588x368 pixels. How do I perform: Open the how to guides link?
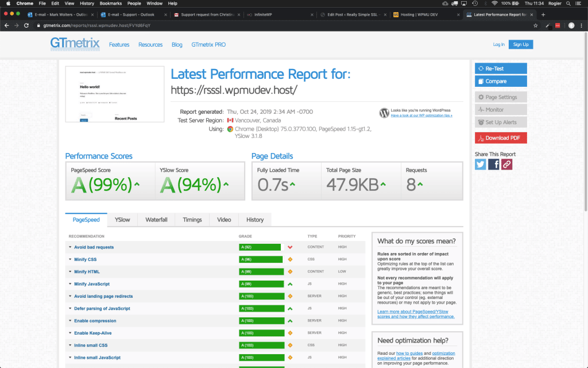(x=409, y=354)
